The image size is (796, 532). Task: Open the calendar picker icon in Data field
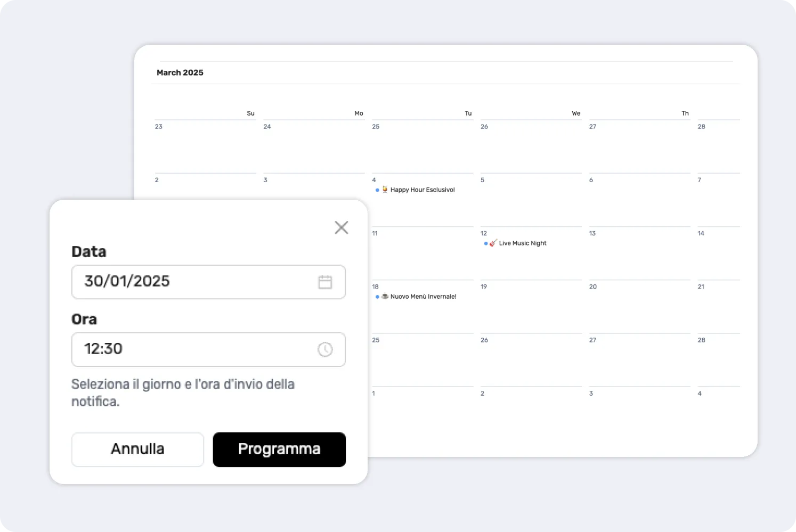pyautogui.click(x=325, y=282)
